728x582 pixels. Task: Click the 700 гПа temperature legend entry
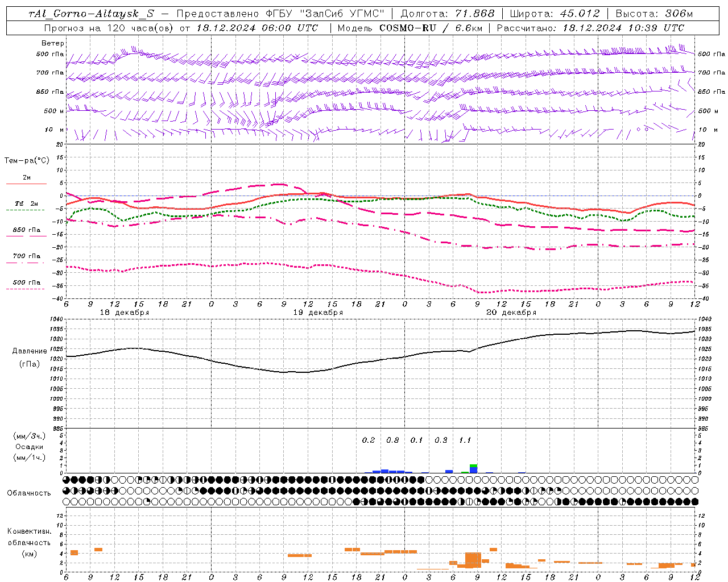(x=27, y=256)
